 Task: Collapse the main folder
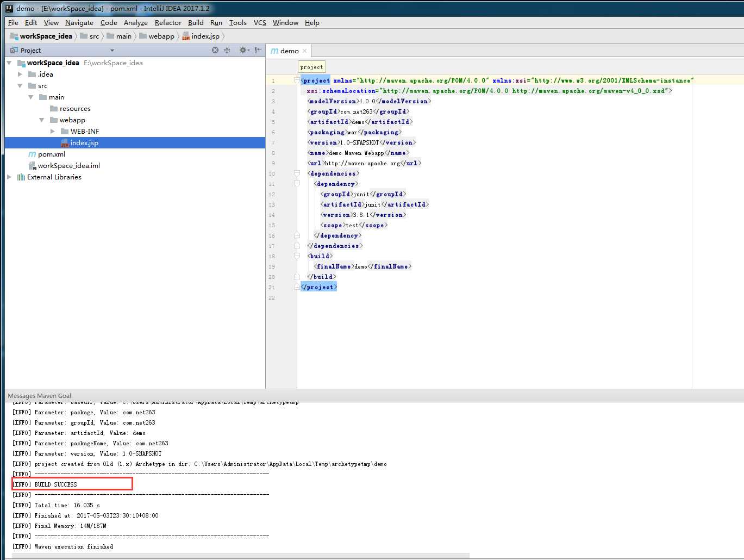coord(31,97)
